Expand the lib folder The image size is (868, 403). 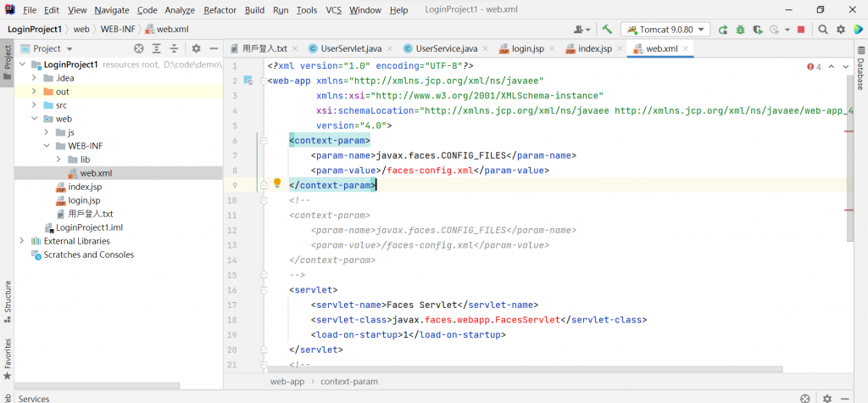point(58,160)
